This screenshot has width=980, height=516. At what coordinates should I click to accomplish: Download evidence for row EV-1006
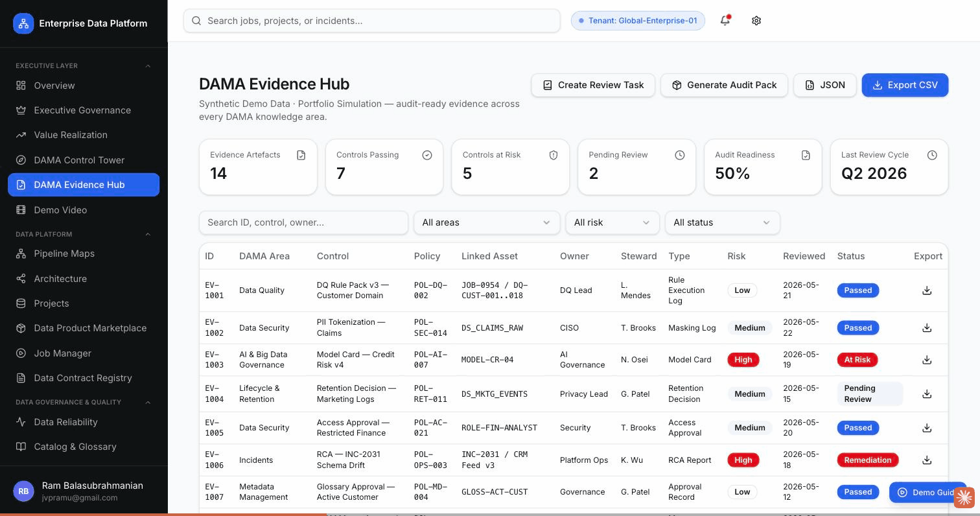(x=927, y=460)
